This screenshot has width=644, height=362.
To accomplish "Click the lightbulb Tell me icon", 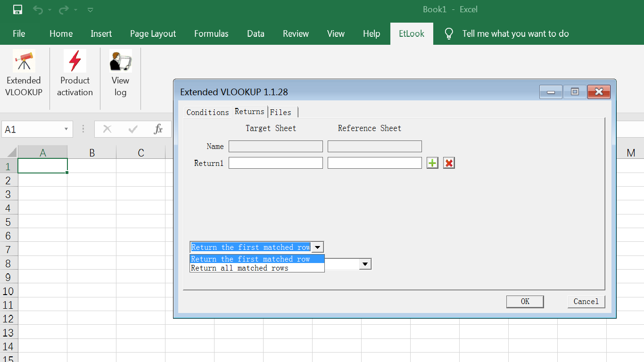I will tap(449, 33).
